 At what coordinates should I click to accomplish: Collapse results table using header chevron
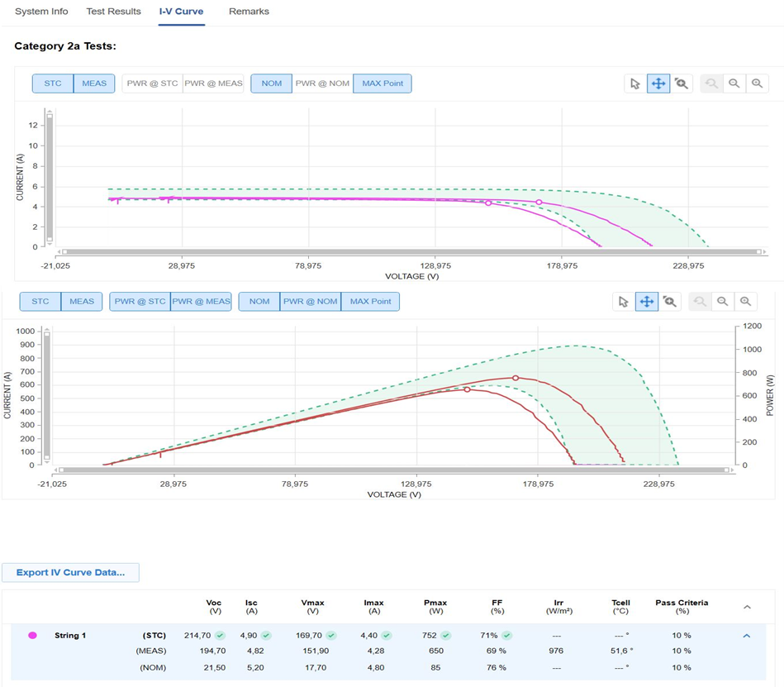(x=747, y=607)
